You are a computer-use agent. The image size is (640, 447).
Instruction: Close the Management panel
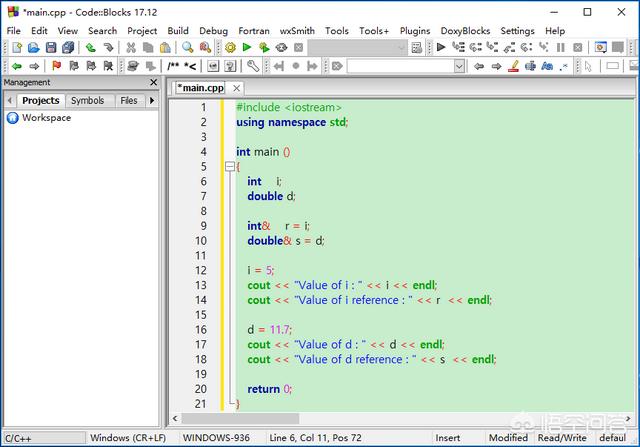tap(153, 82)
